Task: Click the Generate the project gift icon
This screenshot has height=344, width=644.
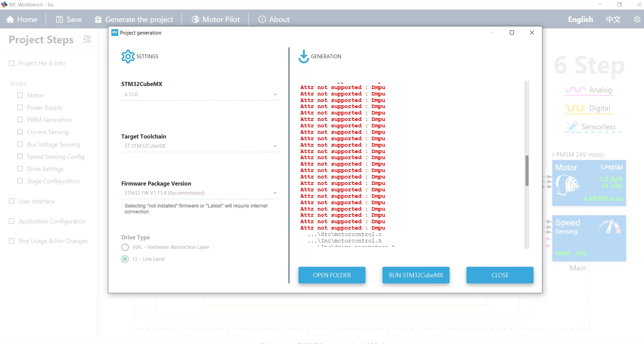Action: [x=98, y=19]
